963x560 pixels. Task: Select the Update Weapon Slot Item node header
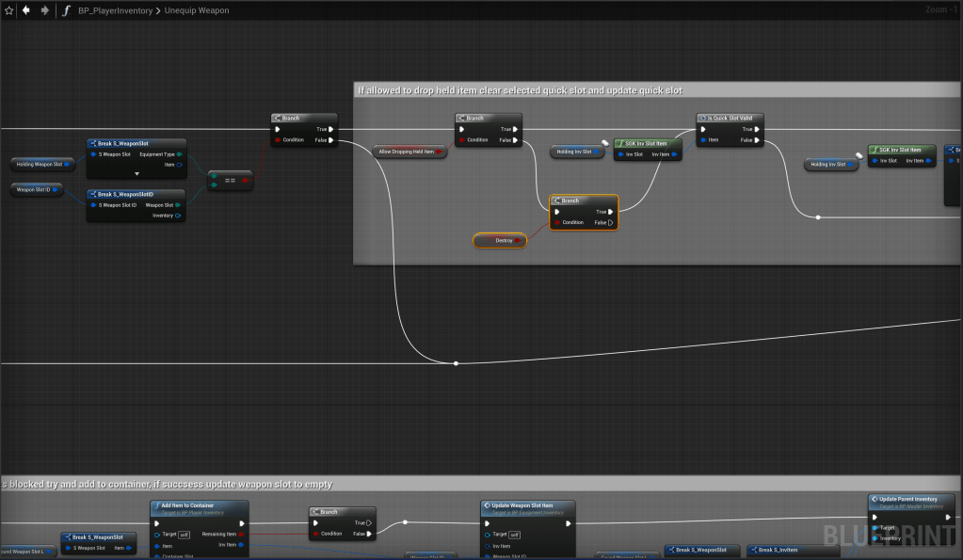click(527, 505)
